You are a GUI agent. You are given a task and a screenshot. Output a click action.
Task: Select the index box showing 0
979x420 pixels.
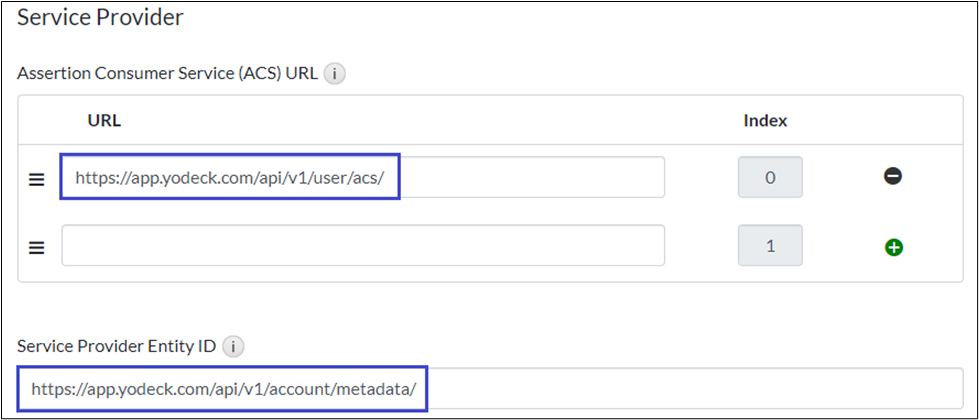tap(769, 178)
